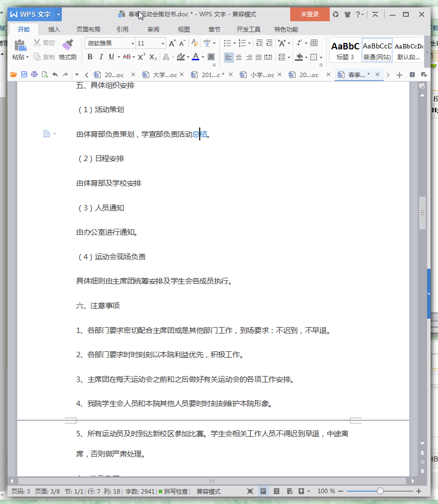The image size is (438, 504).
Task: Open the 引用 (References) ribbon tab
Action: coord(123,30)
